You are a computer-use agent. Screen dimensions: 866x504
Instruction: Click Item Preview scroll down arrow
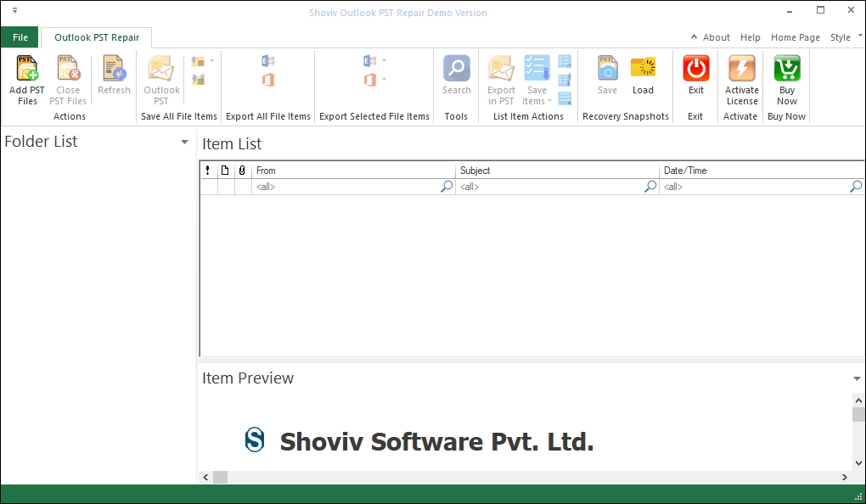(858, 463)
